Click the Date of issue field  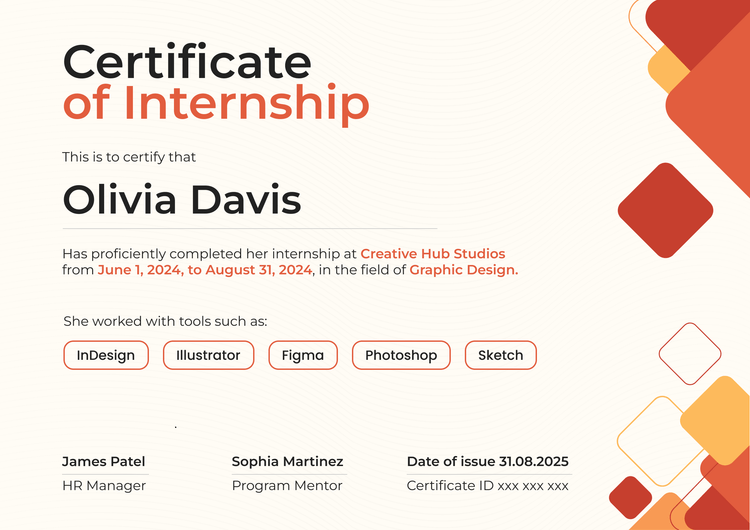[x=487, y=461]
